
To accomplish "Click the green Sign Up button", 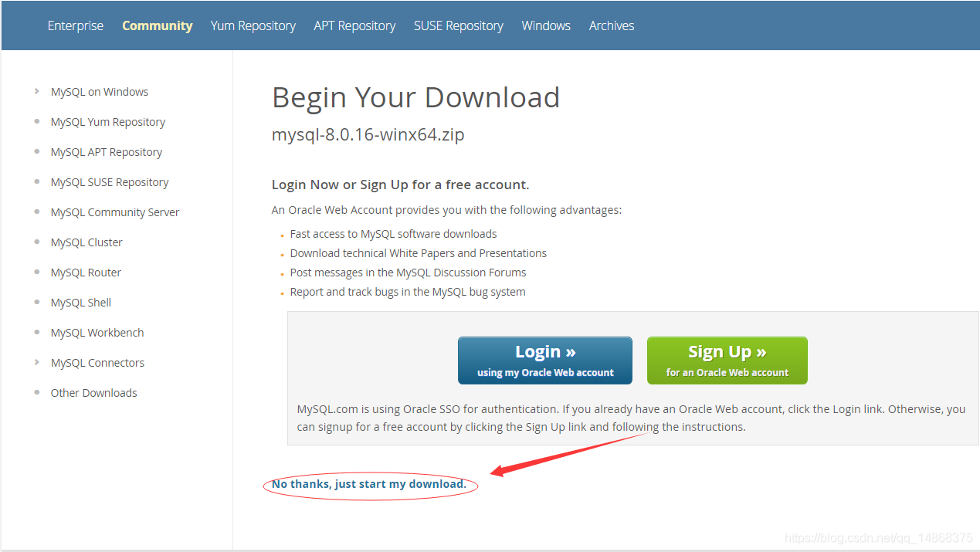I will [x=727, y=361].
